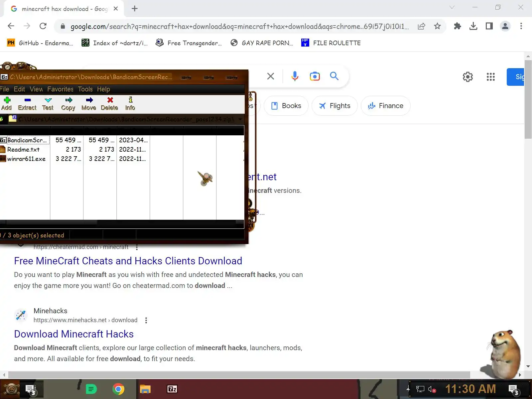Open the Start menu from the taskbar
The image size is (532, 399).
11,389
